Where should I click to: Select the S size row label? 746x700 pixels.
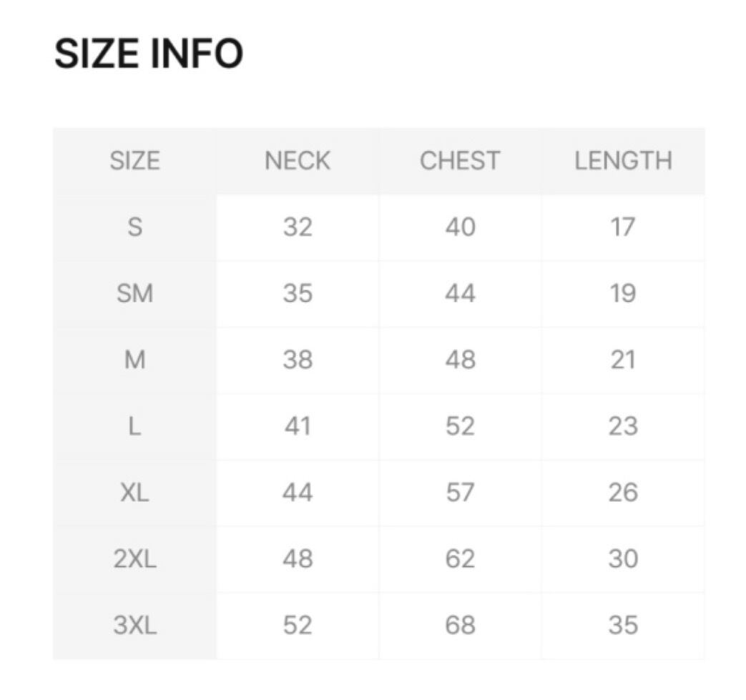click(x=134, y=227)
